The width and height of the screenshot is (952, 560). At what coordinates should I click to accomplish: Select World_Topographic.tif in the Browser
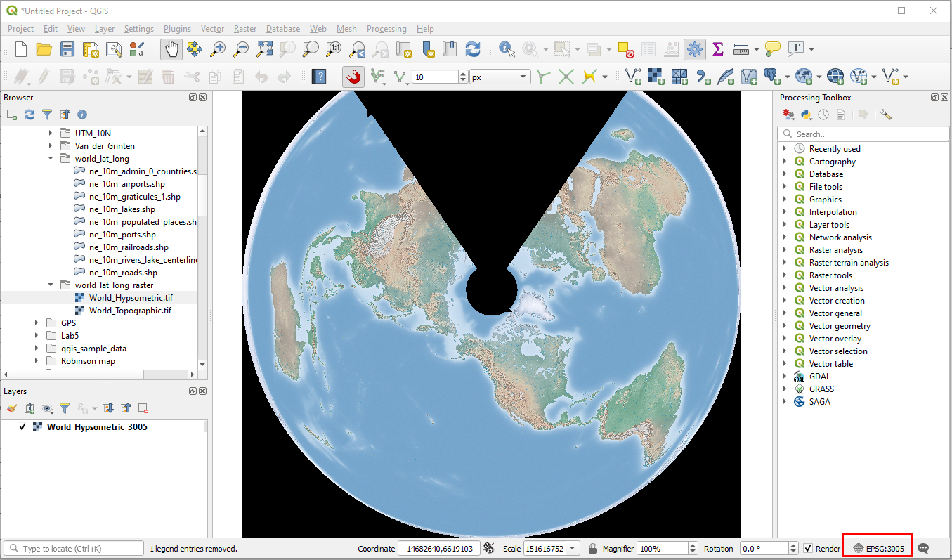tap(129, 311)
